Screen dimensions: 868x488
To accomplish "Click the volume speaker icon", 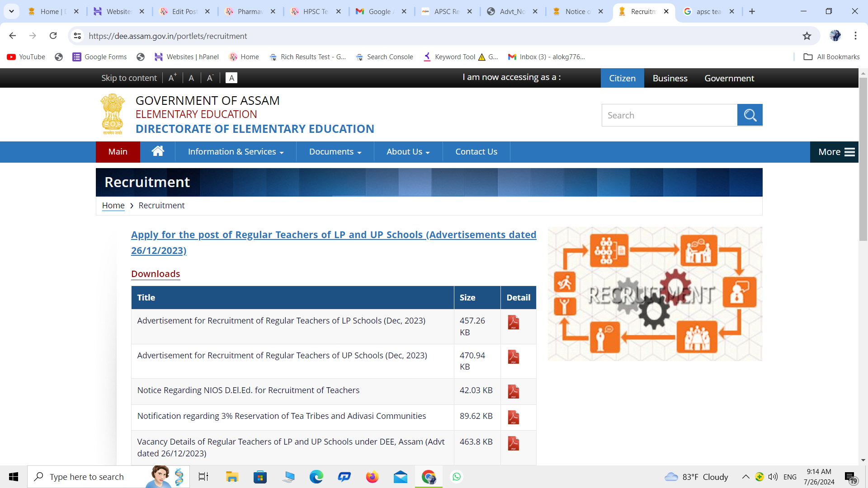I will (x=773, y=477).
